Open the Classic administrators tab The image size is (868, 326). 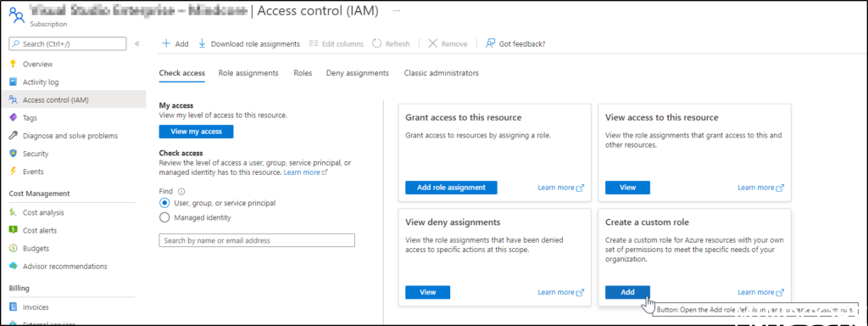pos(441,73)
